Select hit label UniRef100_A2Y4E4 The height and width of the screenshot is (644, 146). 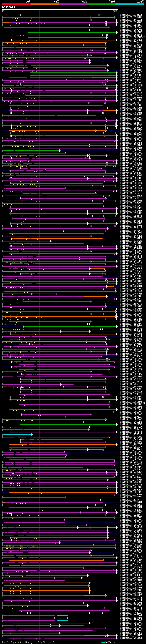(131, 52)
